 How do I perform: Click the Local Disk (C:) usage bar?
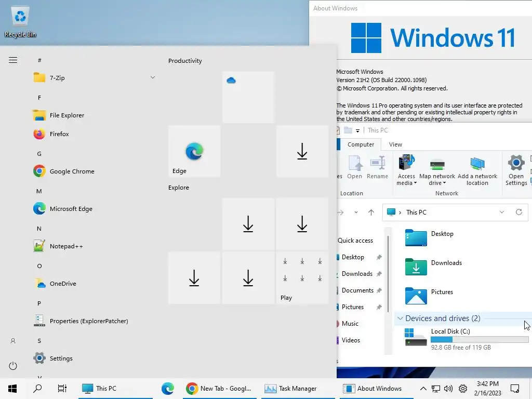click(x=480, y=340)
